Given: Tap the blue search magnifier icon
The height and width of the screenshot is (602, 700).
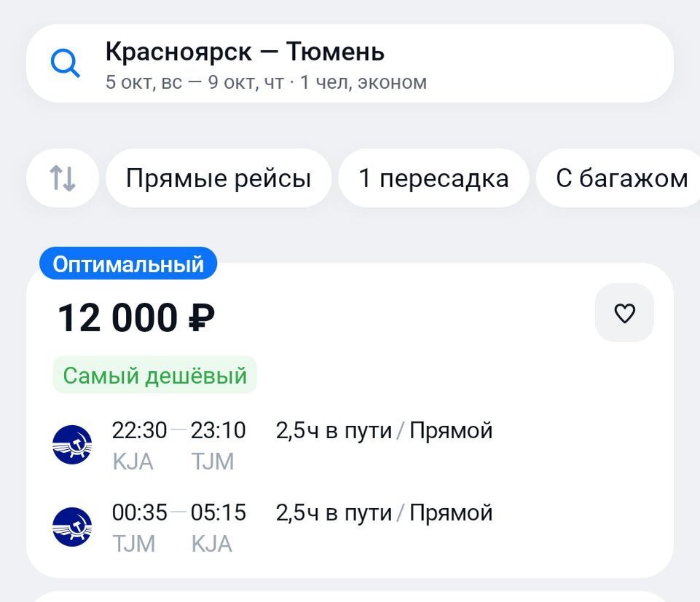Looking at the screenshot, I should pyautogui.click(x=65, y=63).
